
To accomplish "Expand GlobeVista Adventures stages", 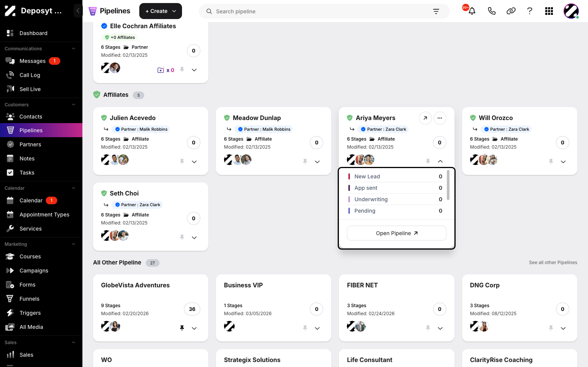I will [194, 328].
